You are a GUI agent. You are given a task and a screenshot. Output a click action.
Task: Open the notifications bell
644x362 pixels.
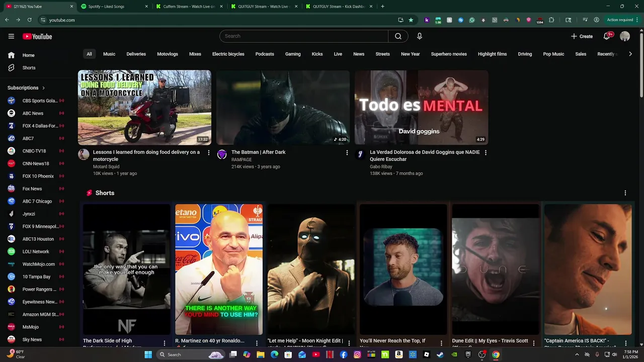coord(607,36)
